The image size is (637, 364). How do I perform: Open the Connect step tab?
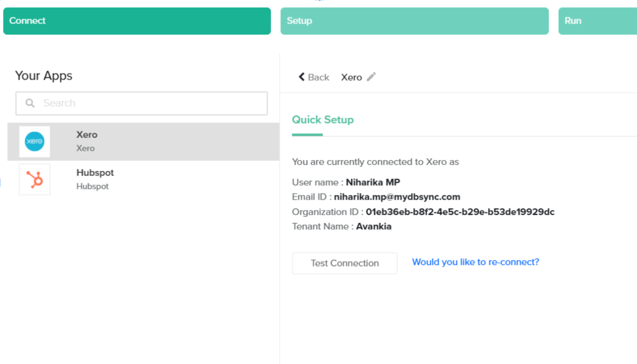[137, 21]
